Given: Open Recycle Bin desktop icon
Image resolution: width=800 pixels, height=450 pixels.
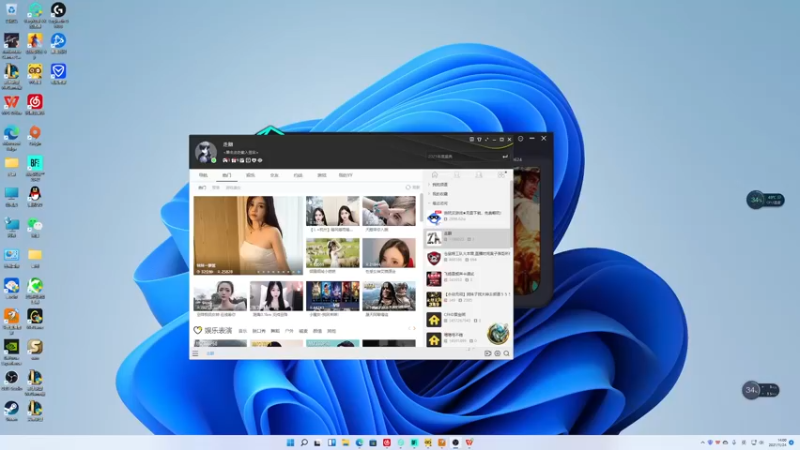Looking at the screenshot, I should coord(11,13).
